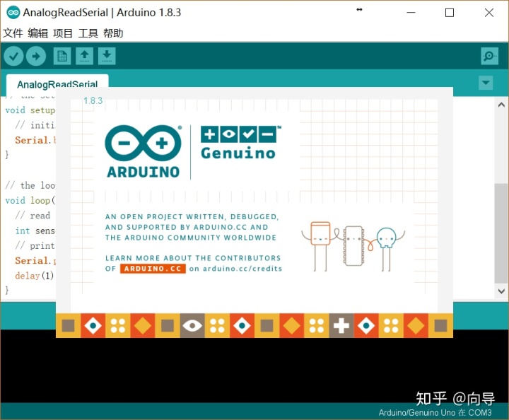
Task: Click the Arduino logo on the splash screen
Action: pyautogui.click(x=143, y=151)
